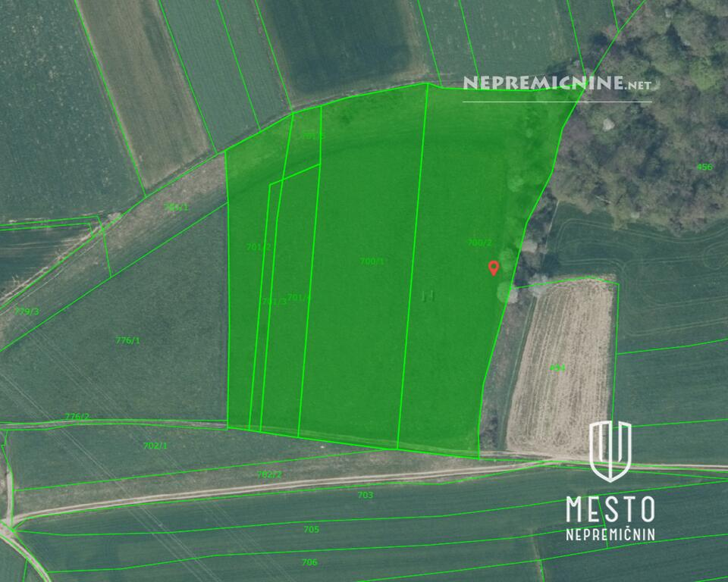The width and height of the screenshot is (728, 582).
Task: Click parcel number 703
Action: [365, 495]
